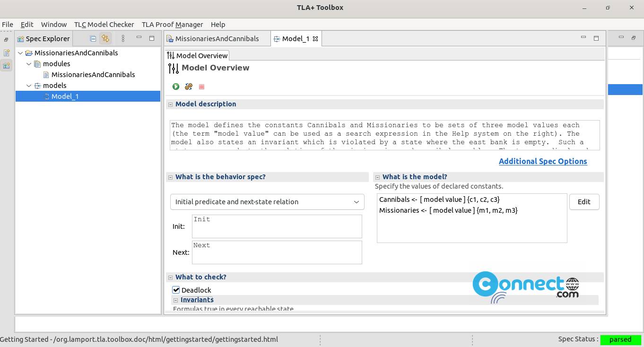Viewport: 644px width, 347px height.
Task: Minimize the Spec Explorer panel
Action: [139, 37]
